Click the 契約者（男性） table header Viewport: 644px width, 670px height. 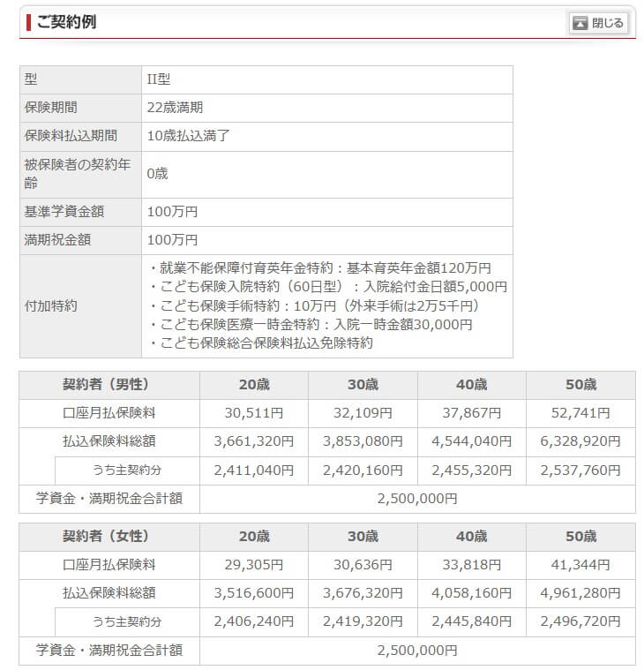(109, 385)
